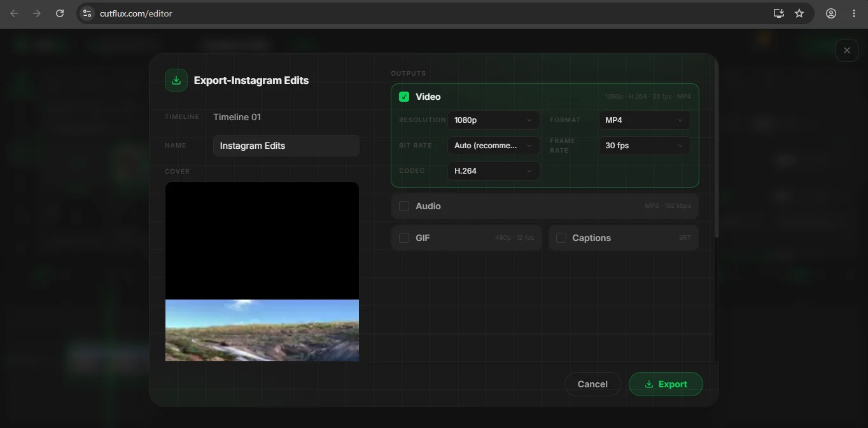The height and width of the screenshot is (428, 868).
Task: Click the 480p 12 fps GIF summary
Action: (514, 238)
